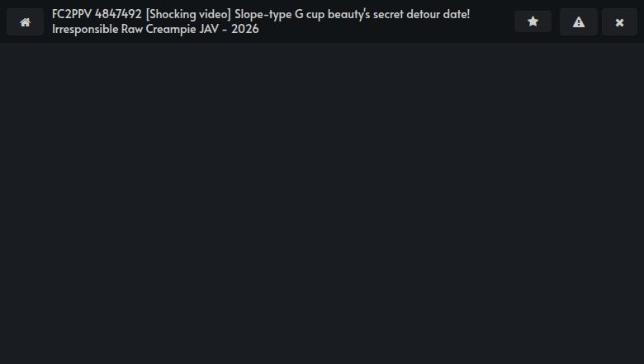Close the player with the X icon

click(x=619, y=21)
